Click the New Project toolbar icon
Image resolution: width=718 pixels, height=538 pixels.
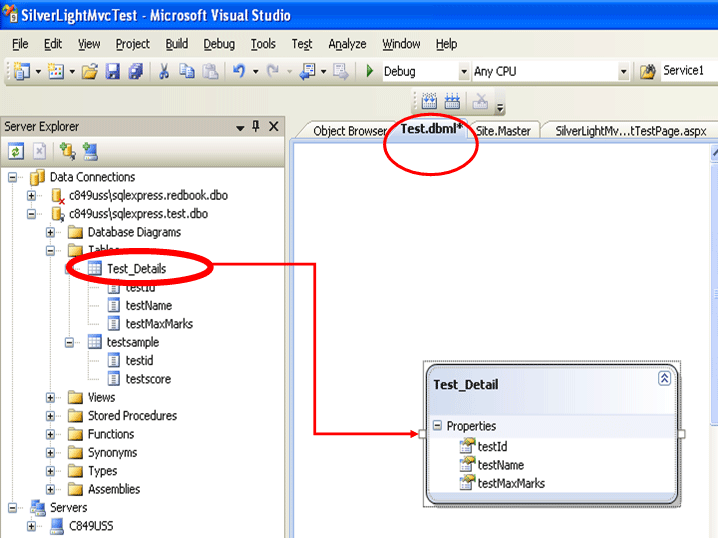[x=22, y=71]
